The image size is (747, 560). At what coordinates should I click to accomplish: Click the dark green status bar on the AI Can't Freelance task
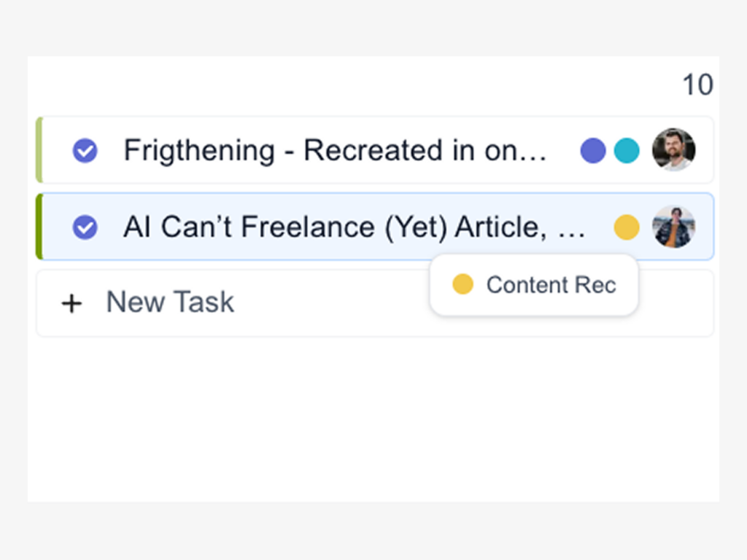(39, 227)
